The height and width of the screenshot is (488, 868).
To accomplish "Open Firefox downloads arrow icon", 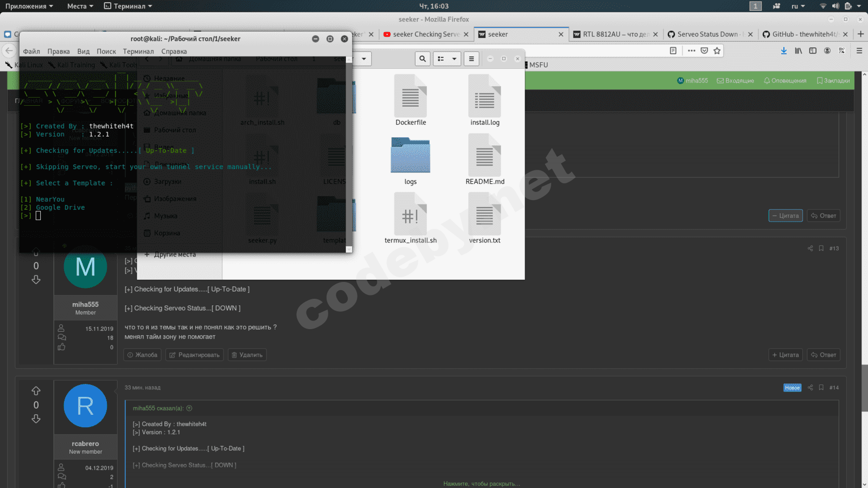I will pos(784,50).
